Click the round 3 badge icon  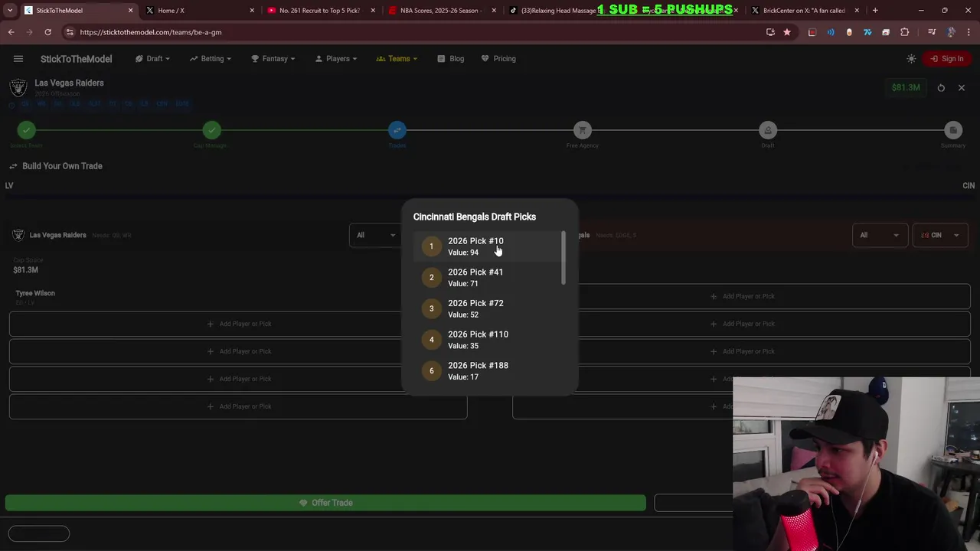pyautogui.click(x=431, y=308)
